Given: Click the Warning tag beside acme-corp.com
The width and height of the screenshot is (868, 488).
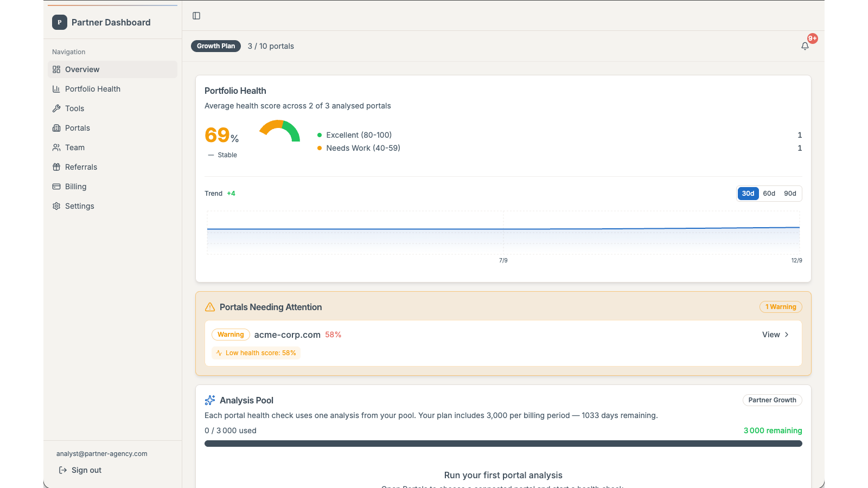Looking at the screenshot, I should coord(231,335).
